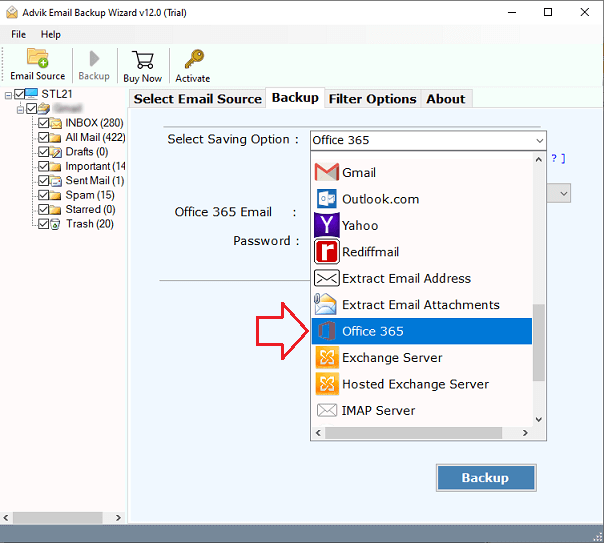Click the saving list vertical scrollbar thumb
Image resolution: width=604 pixels, height=543 pixels.
click(x=539, y=342)
